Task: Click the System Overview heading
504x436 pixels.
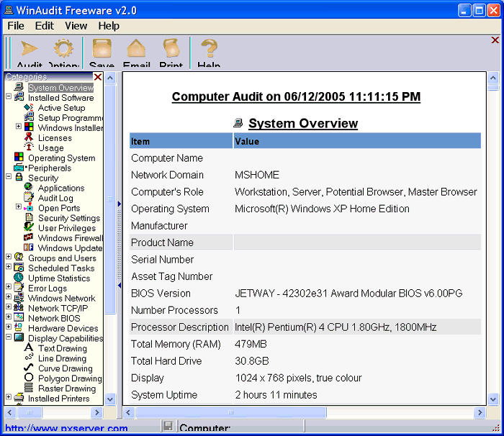Action: [303, 123]
